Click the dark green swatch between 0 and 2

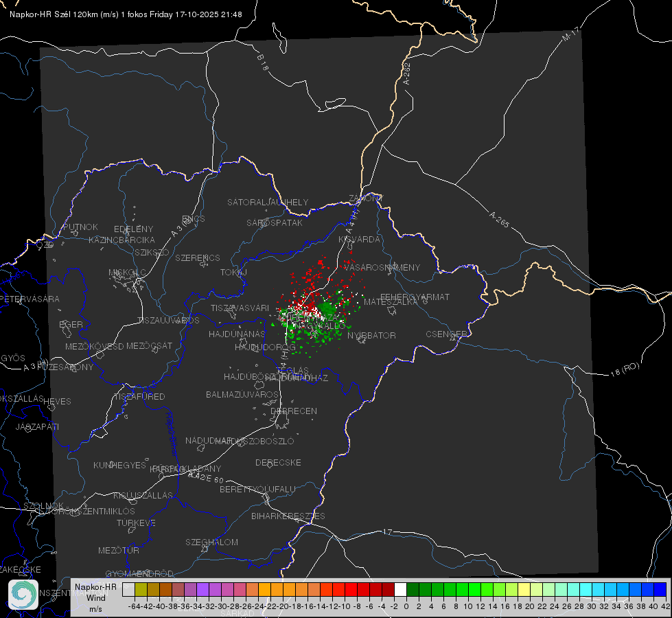click(413, 589)
